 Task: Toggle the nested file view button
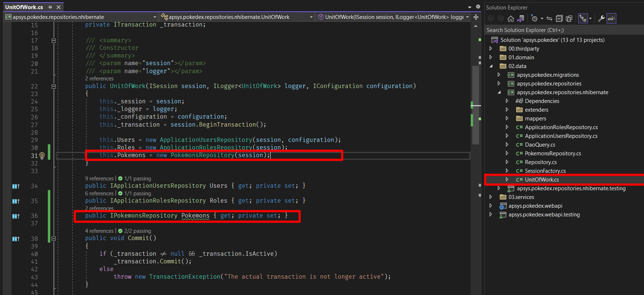[x=583, y=19]
